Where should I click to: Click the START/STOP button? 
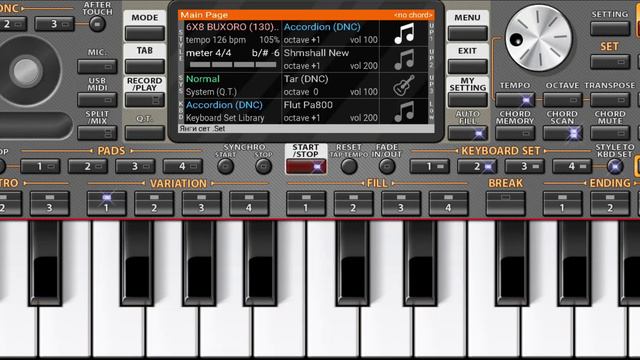[x=306, y=167]
